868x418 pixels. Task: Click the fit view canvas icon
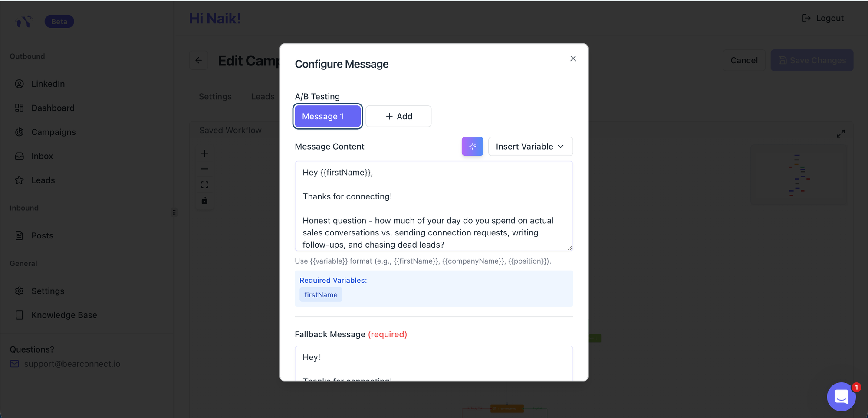205,185
